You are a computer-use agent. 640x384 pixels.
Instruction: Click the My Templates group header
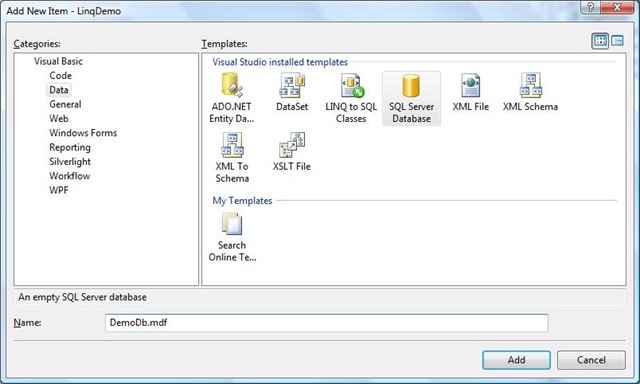pos(242,201)
